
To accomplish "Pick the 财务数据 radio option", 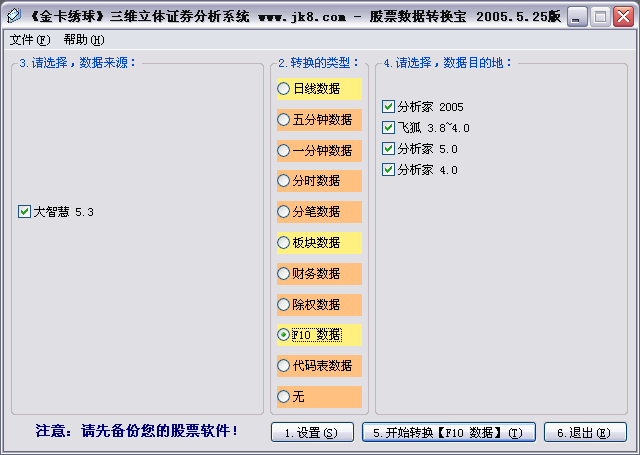I will 283,273.
